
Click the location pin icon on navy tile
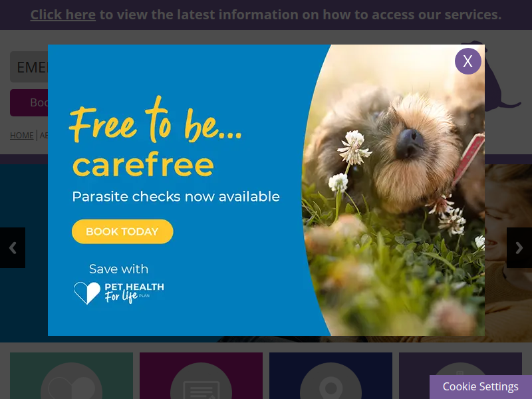point(331,382)
